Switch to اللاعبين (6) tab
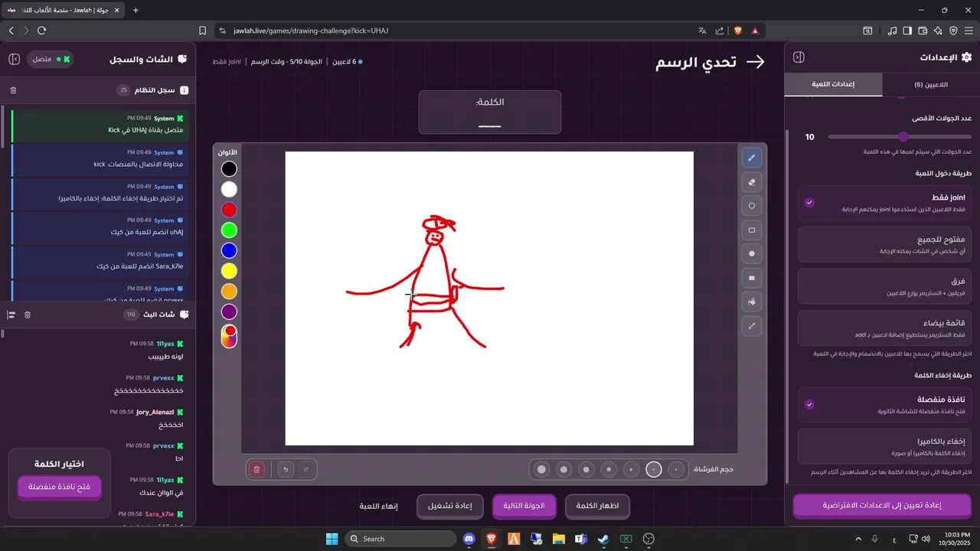Screen dimensions: 980x551 pyautogui.click(x=931, y=84)
